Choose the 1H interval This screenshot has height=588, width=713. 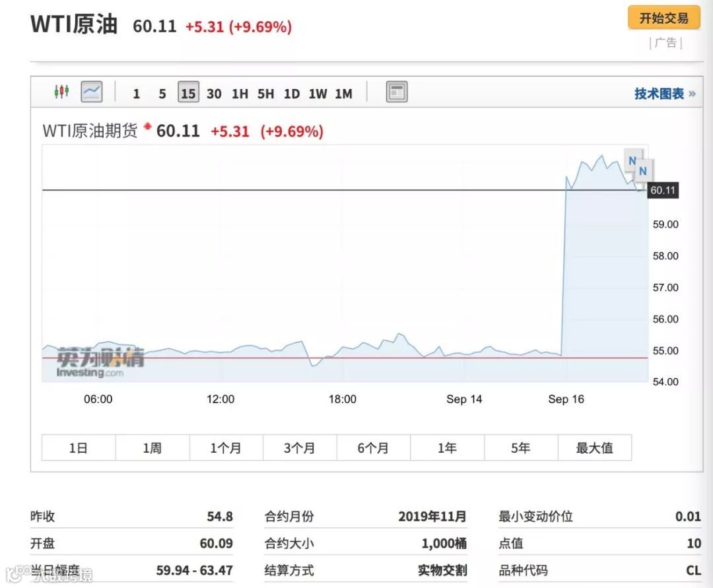[240, 94]
